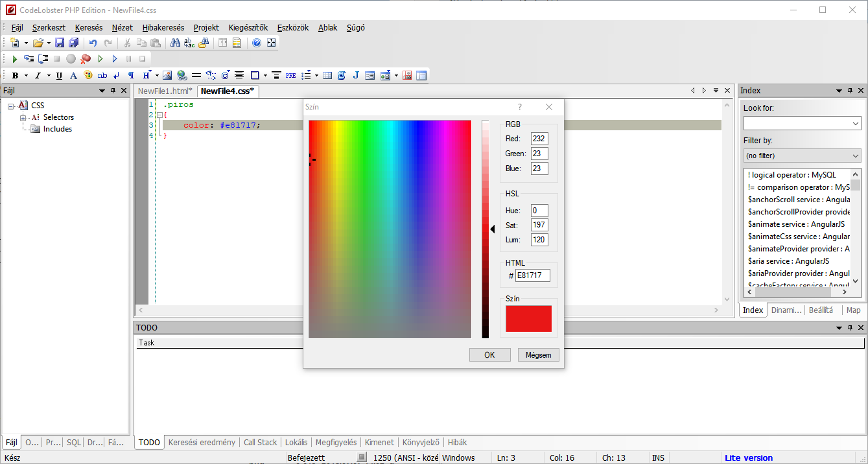Click the Insert image icon
Image resolution: width=868 pixels, height=464 pixels.
tap(167, 76)
